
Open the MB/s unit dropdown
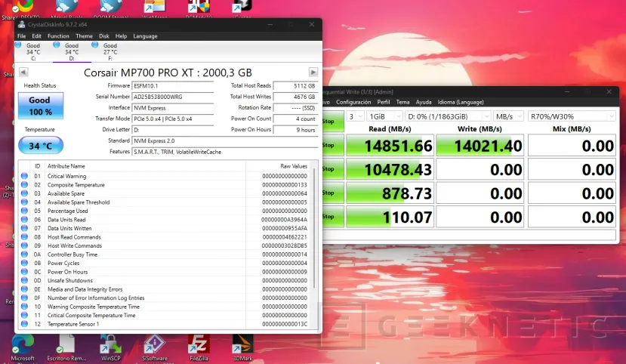[x=509, y=116]
